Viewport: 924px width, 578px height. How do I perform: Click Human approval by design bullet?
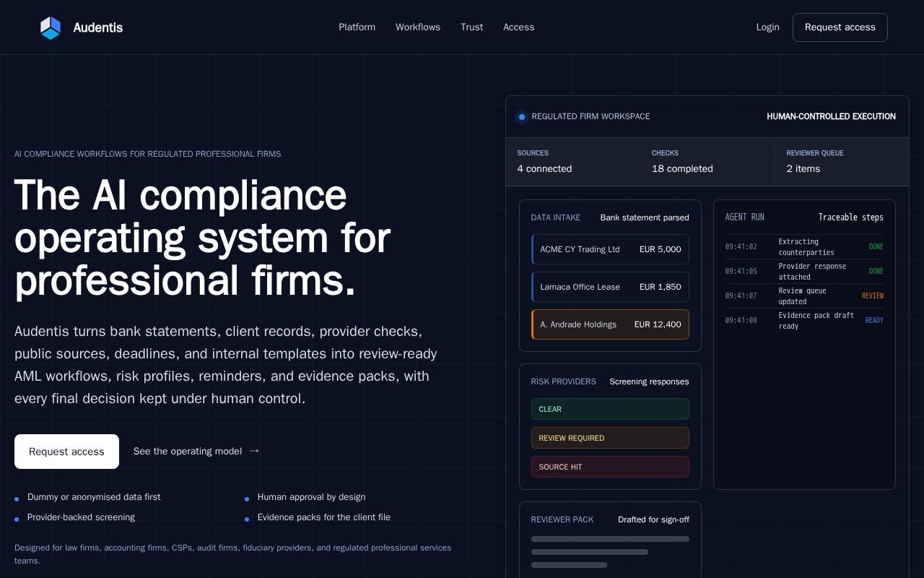311,497
